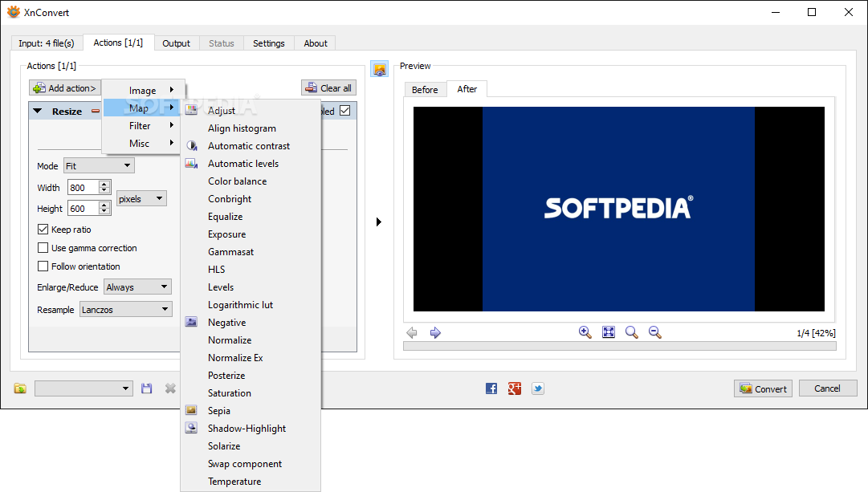Click the preview toggle image icon
This screenshot has height=492, width=868.
pyautogui.click(x=379, y=69)
